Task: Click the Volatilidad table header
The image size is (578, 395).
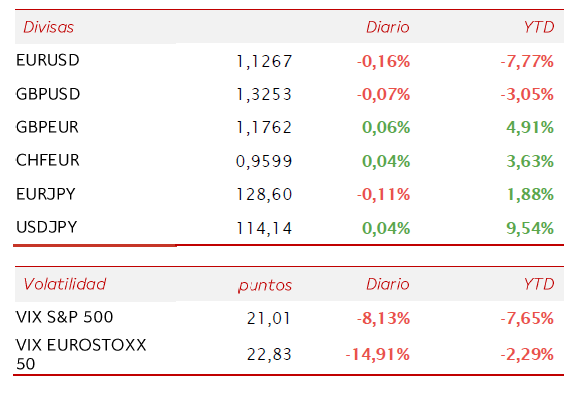Action: point(65,284)
